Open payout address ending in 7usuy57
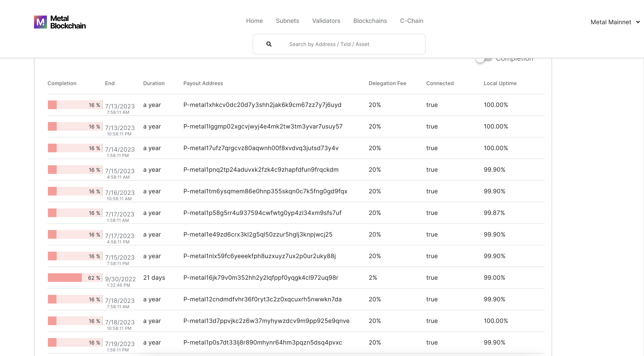The image size is (644, 356). click(263, 126)
